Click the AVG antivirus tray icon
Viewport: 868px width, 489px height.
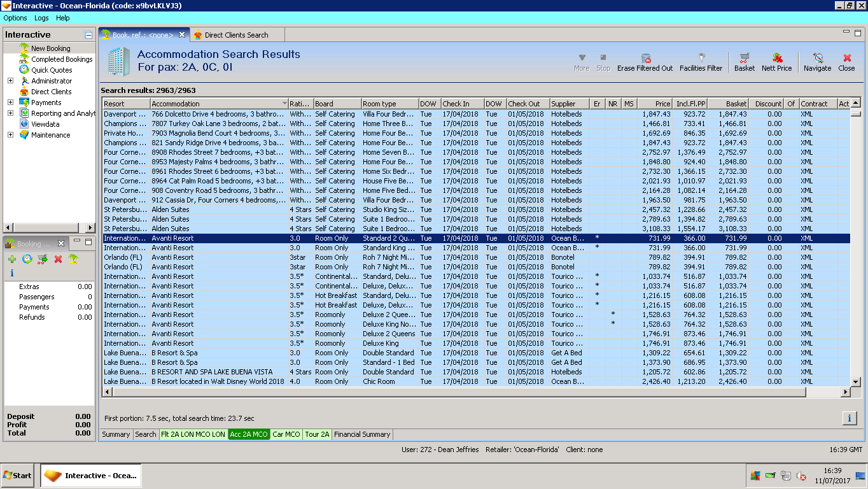pos(755,476)
